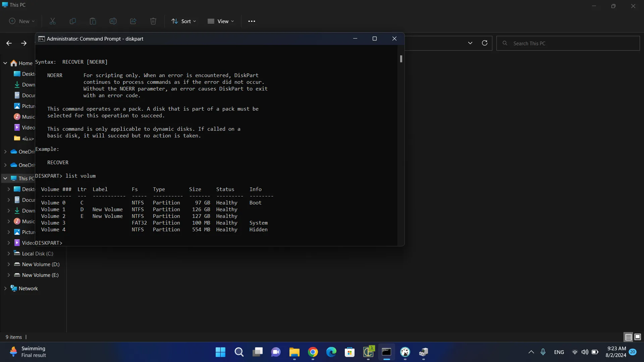
Task: Go back using the back arrow
Action: point(9,43)
